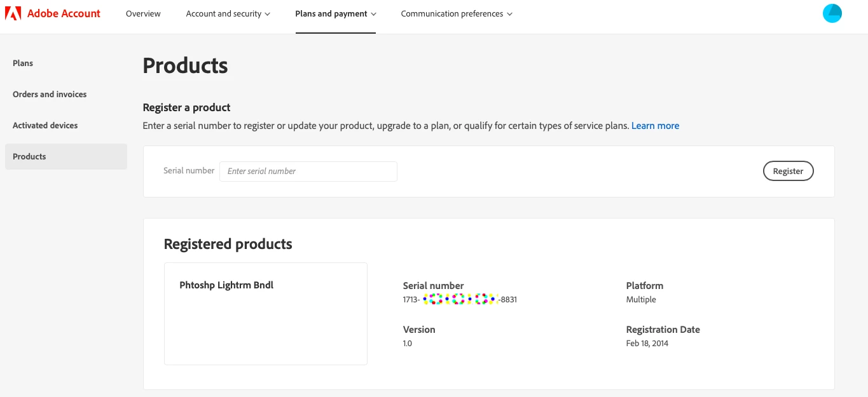Click the Adobe logo icon

[13, 13]
